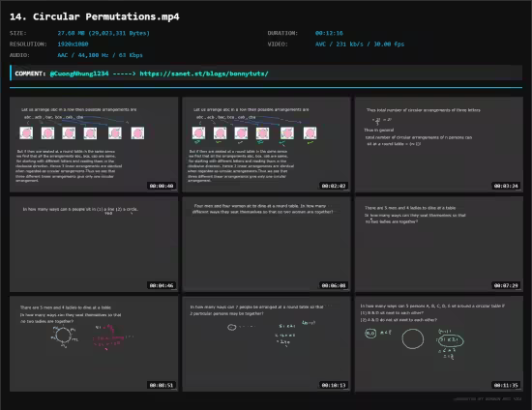Click the SIZE: label
532x410 pixels.
(18, 33)
